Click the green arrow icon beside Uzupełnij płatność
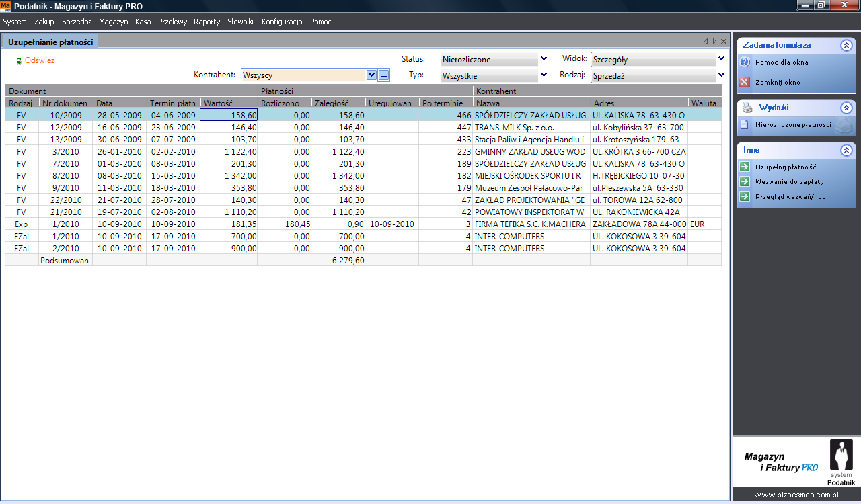Screen dimensions: 861x504 pos(745,167)
